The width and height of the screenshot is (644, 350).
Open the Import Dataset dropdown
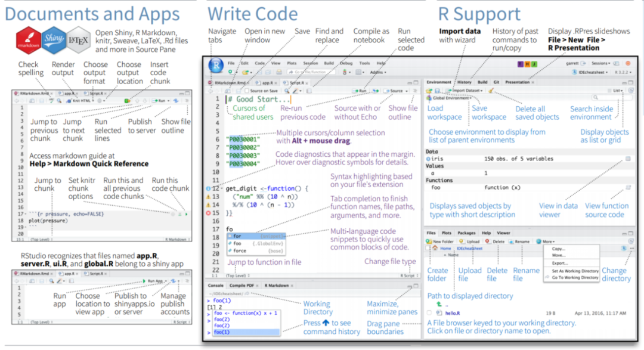[464, 91]
